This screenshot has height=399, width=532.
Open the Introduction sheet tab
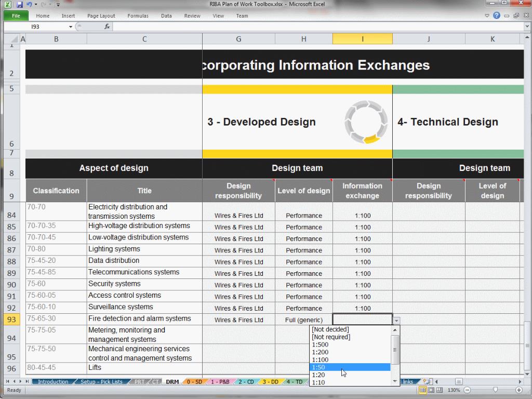click(53, 382)
